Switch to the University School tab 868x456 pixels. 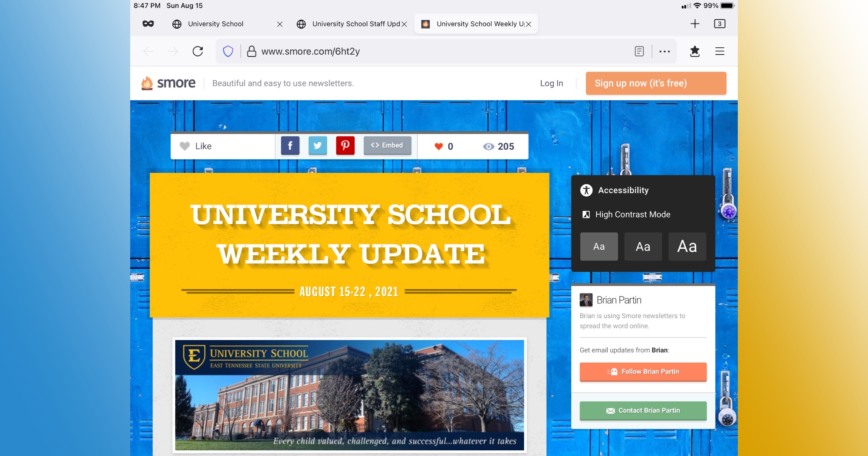point(215,24)
